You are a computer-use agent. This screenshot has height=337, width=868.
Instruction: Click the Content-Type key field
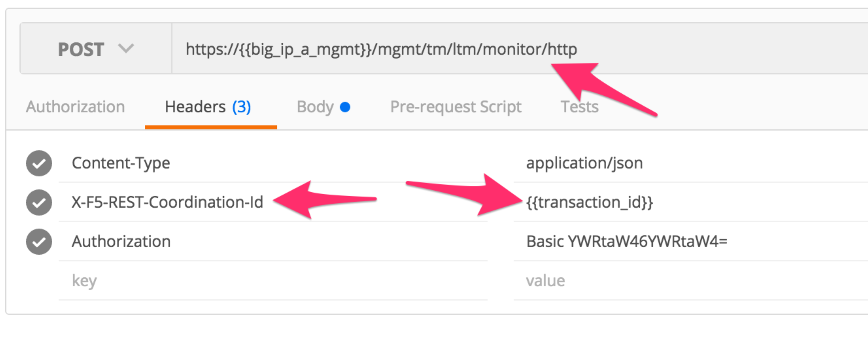point(273,163)
